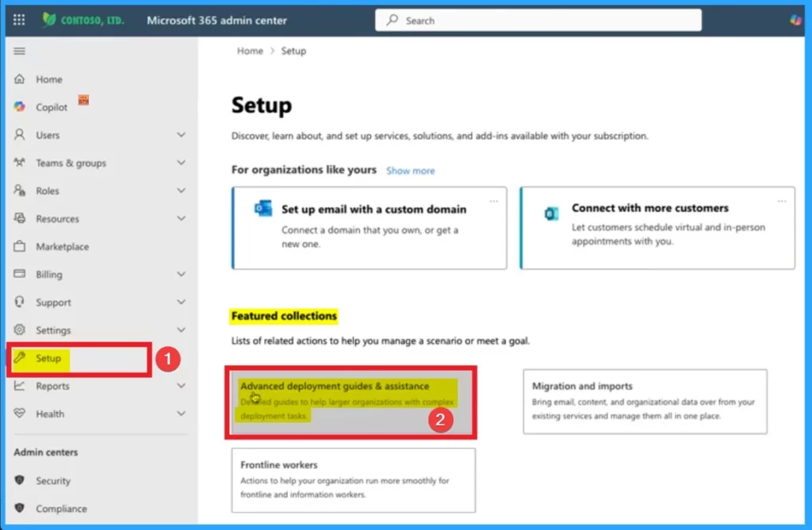Open the email card more options ellipsis

pos(493,200)
